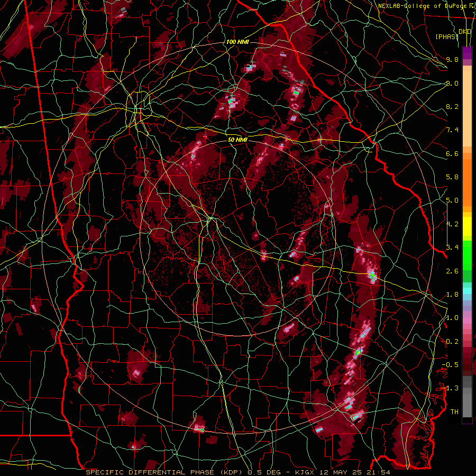This screenshot has height=476, width=476.
Task: Click the -1.3 scale value
Action: (x=450, y=388)
